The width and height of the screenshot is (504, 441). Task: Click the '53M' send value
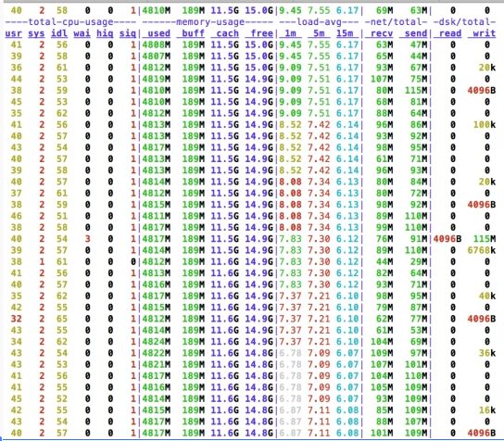tap(419, 330)
